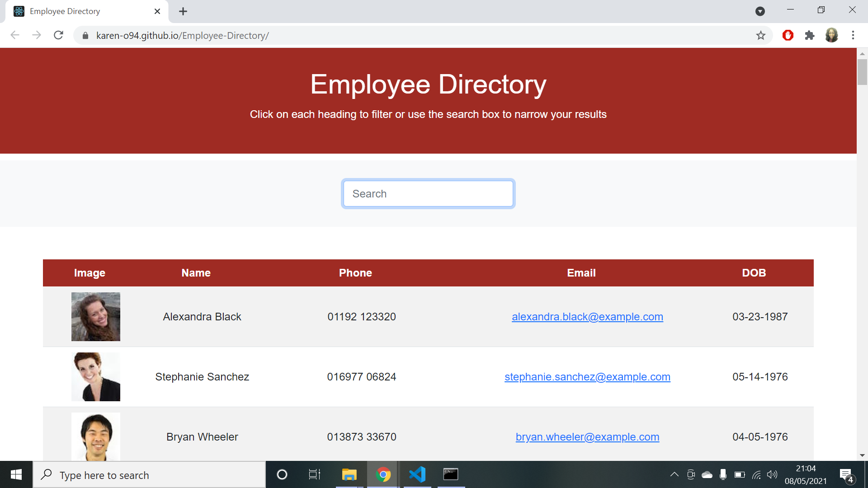The height and width of the screenshot is (488, 868).
Task: Open Alexandra Black's email link
Action: tap(587, 317)
